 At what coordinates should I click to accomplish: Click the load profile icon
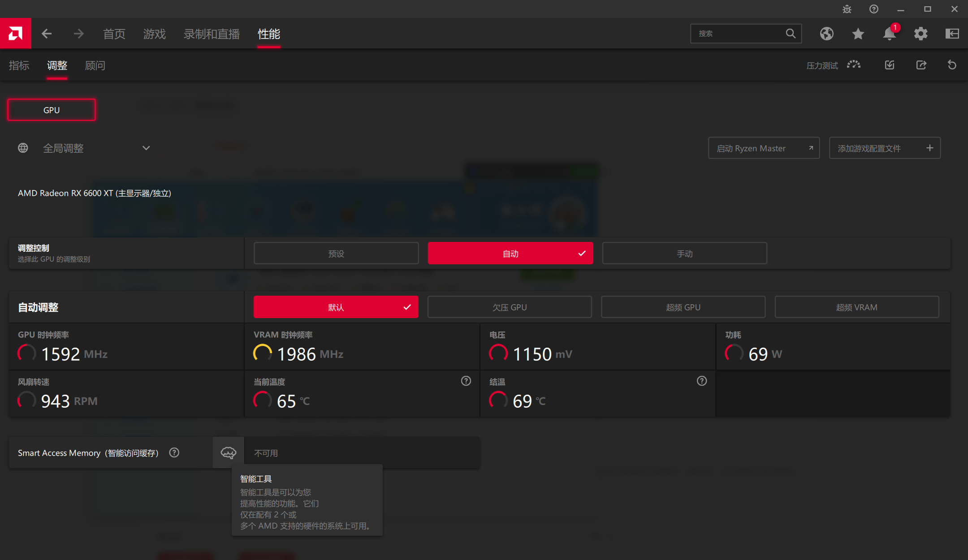[890, 65]
